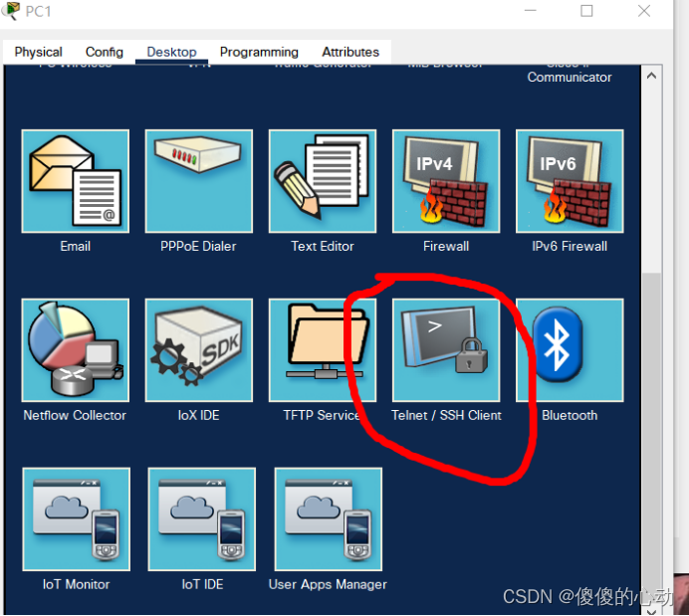Click the 'Telnet / SSH Client' label

point(446,415)
